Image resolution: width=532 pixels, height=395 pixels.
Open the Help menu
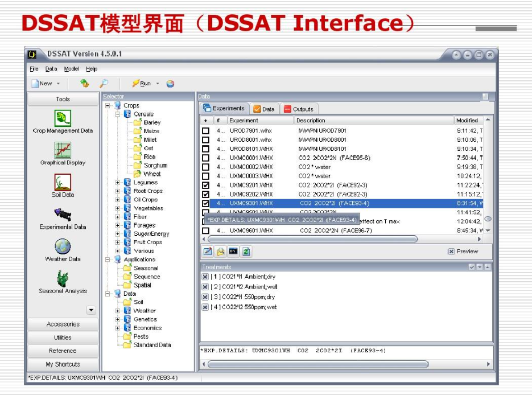tap(92, 68)
